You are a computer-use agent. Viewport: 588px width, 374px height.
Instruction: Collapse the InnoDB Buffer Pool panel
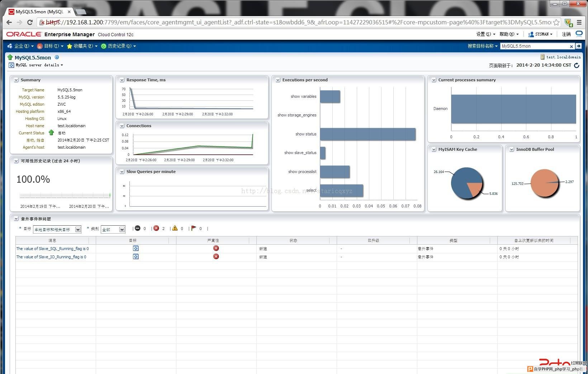(512, 149)
